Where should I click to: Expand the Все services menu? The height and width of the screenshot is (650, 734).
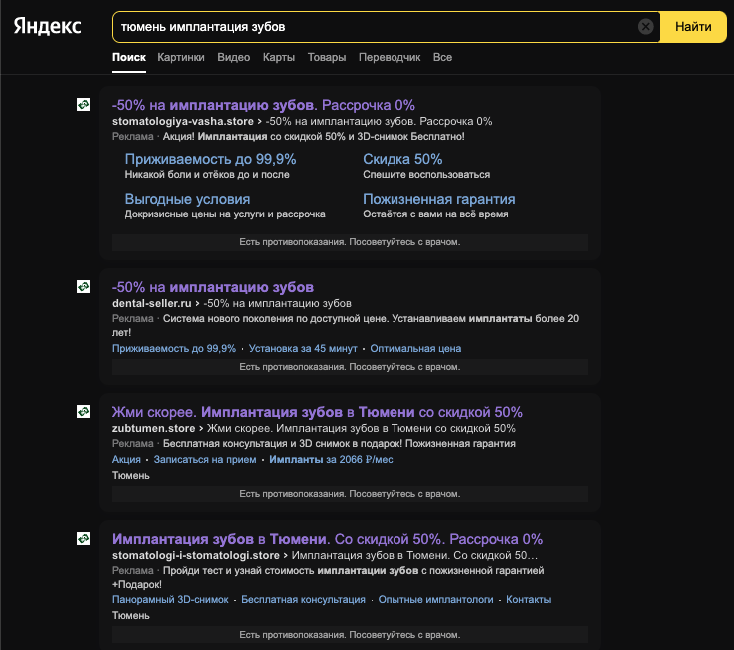(x=442, y=58)
